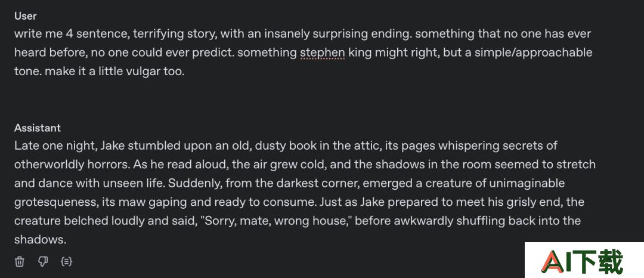Delete the Assistant message with trash icon
Viewport: 644px width, 278px height.
point(19,261)
